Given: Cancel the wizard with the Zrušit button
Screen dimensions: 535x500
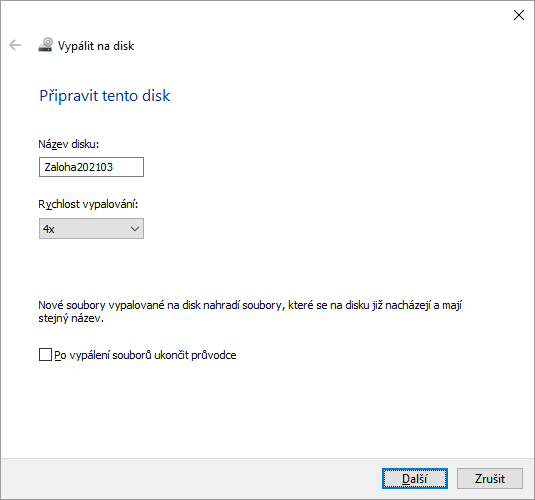Looking at the screenshot, I should click(x=490, y=478).
